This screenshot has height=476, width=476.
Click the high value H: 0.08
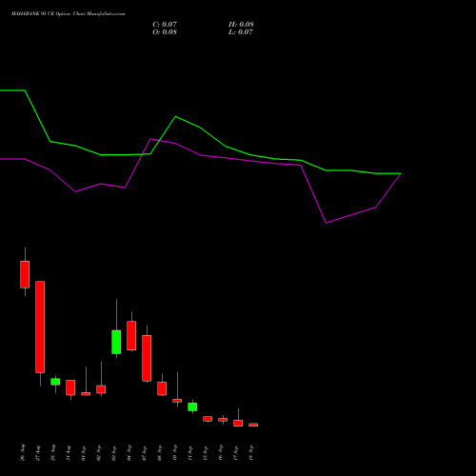tap(241, 24)
